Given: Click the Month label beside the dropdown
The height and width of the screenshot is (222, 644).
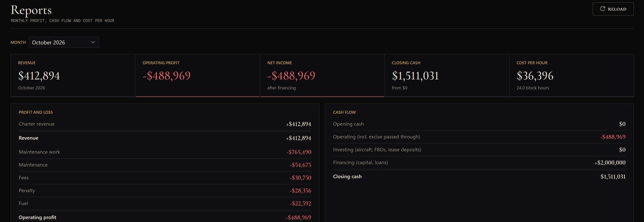Looking at the screenshot, I should [18, 42].
